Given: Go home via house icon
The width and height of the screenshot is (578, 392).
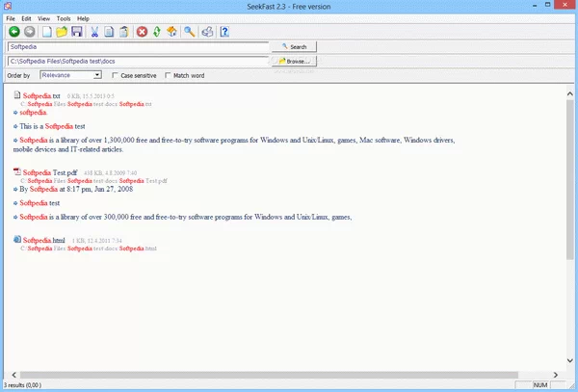Looking at the screenshot, I should click(171, 32).
